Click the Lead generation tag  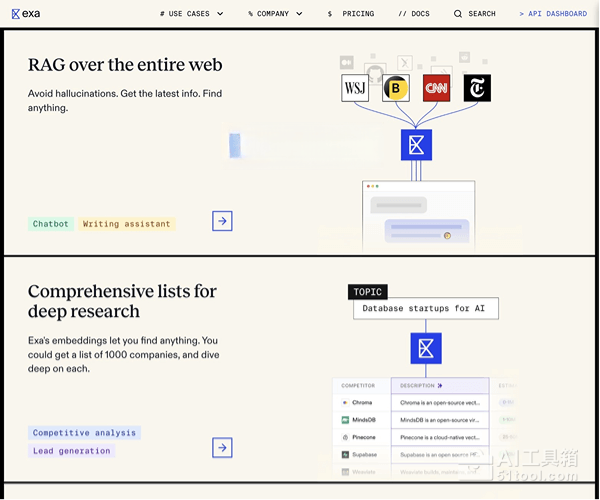[71, 451]
